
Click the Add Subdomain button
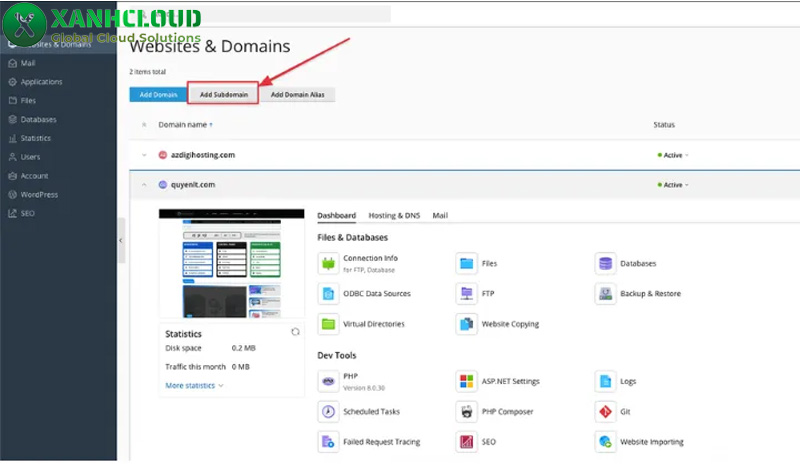[x=222, y=95]
